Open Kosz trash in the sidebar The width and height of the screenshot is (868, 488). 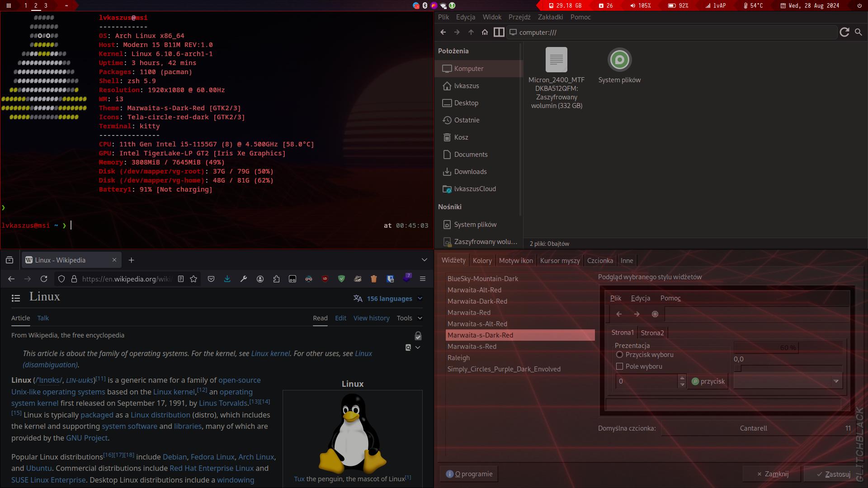[477, 137]
